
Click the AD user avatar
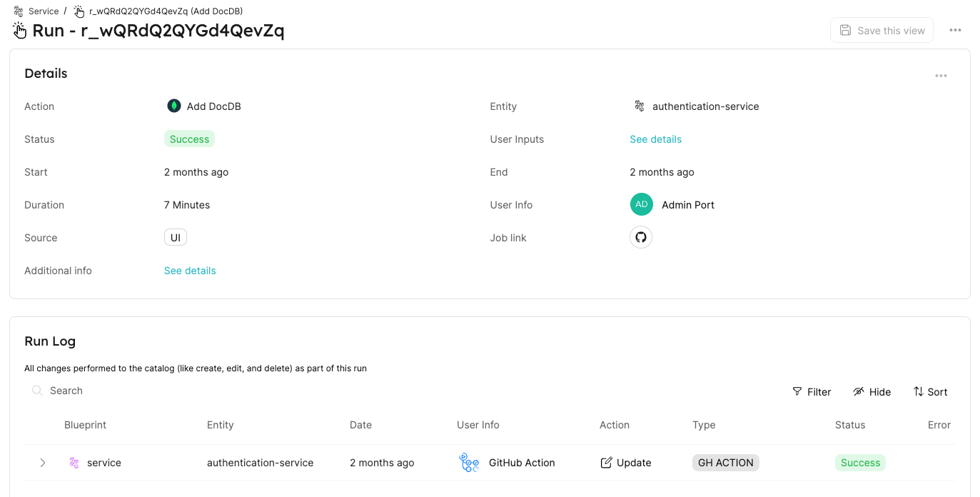click(642, 204)
